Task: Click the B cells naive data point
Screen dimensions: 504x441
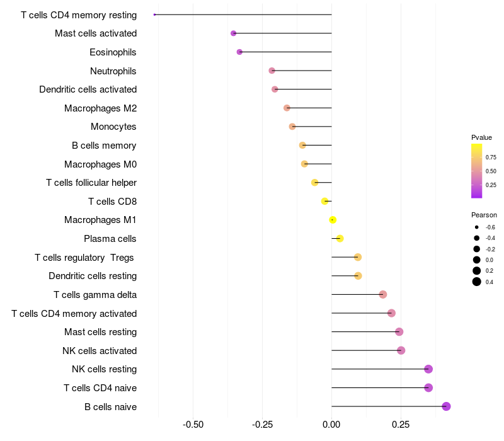Action: click(446, 406)
